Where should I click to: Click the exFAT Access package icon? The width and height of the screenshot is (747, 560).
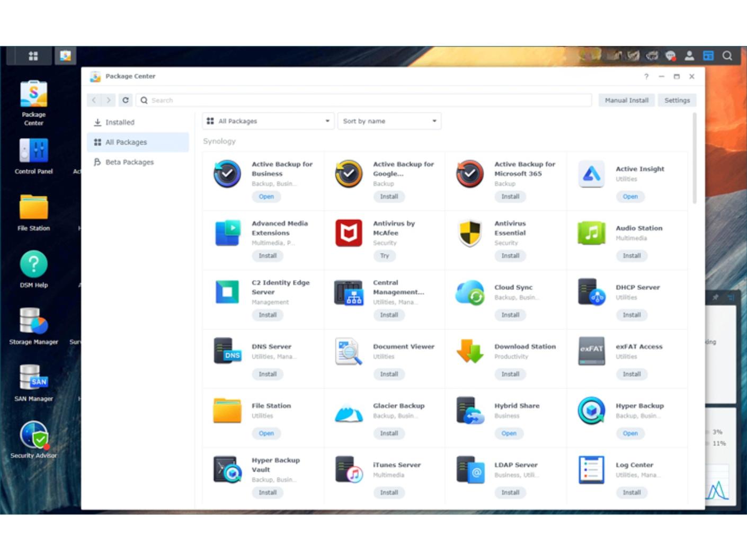click(x=591, y=351)
